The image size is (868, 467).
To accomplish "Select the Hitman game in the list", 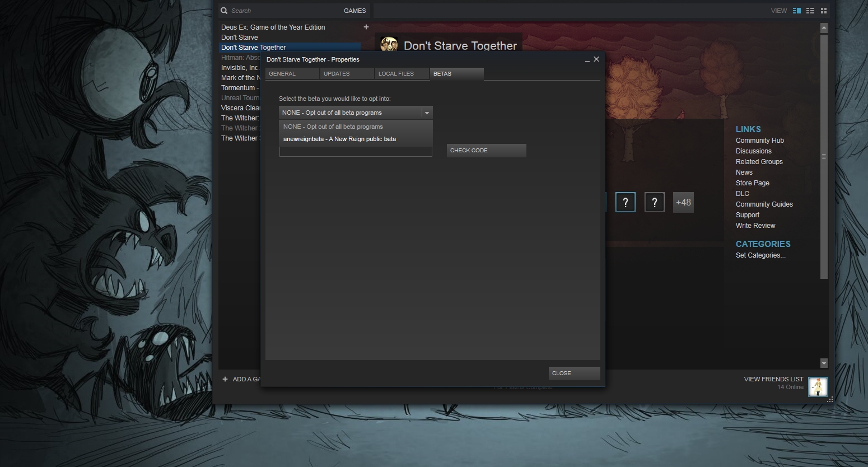I will (240, 58).
